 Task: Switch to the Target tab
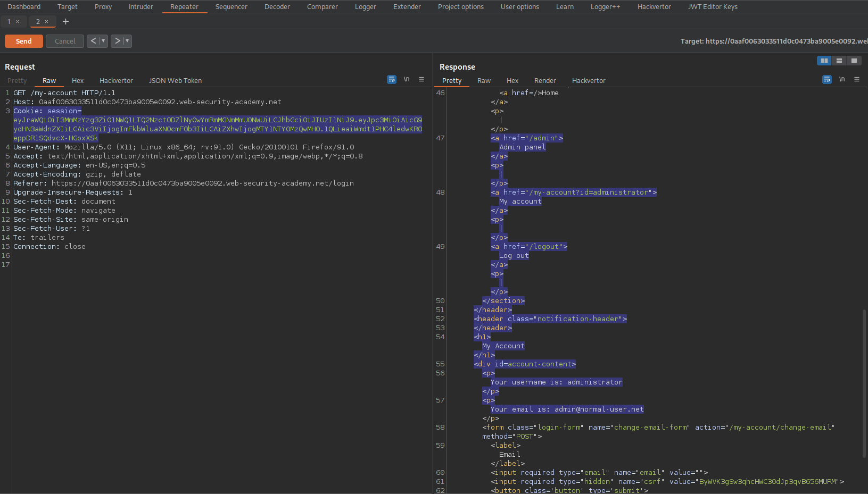(68, 7)
